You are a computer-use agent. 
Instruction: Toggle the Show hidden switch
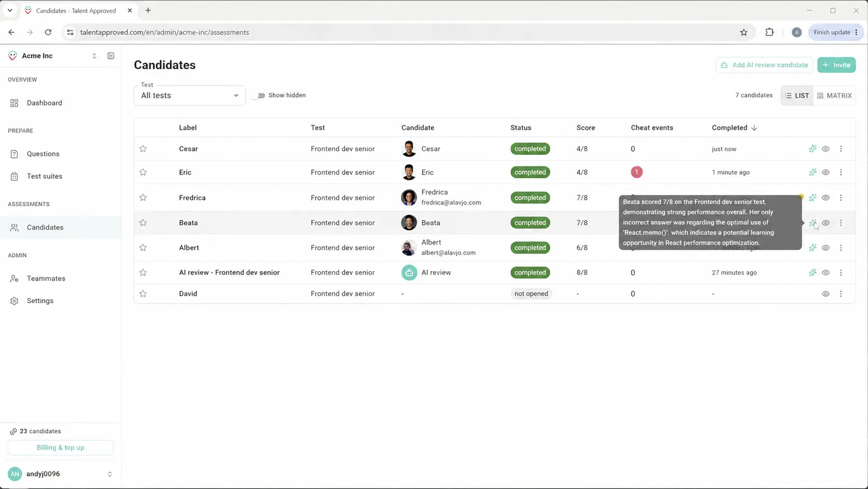click(x=259, y=96)
